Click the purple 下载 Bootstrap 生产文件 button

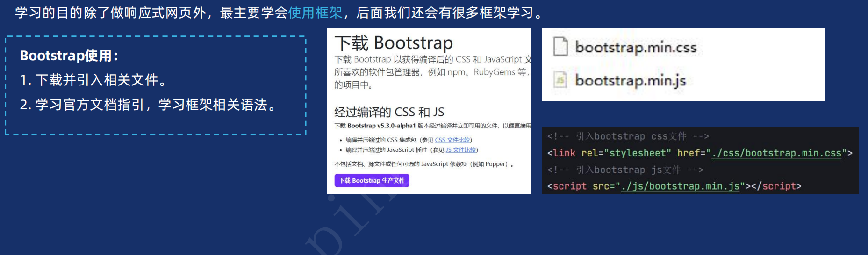coord(372,181)
